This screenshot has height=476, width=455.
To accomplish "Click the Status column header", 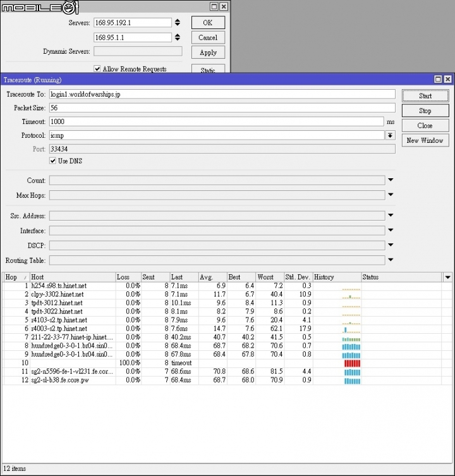I will 401,277.
